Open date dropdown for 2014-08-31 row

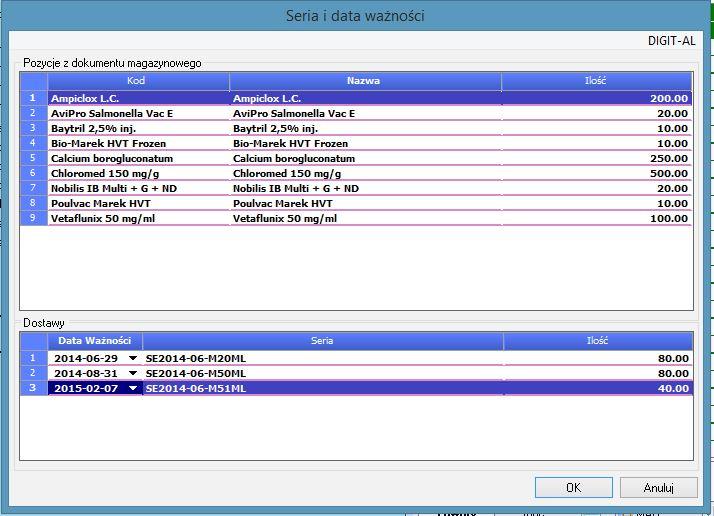[133, 373]
